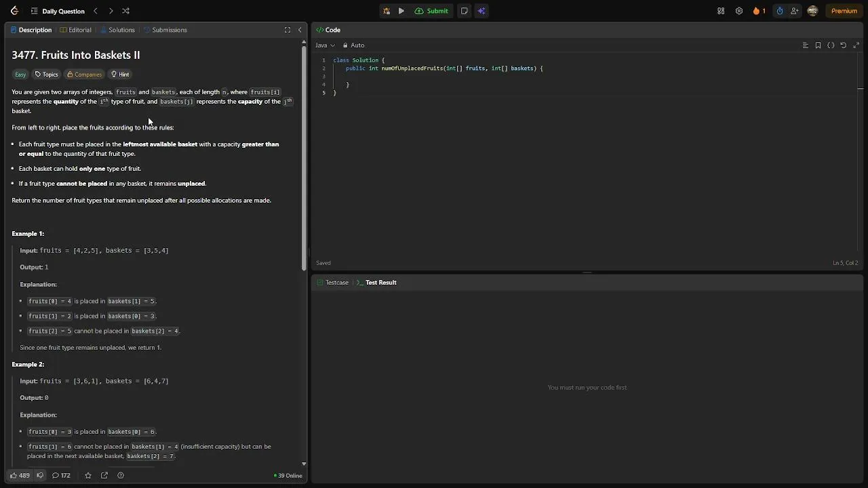Screen dimensions: 868x488
Task: Open the settings gear in the top bar
Action: point(739,11)
